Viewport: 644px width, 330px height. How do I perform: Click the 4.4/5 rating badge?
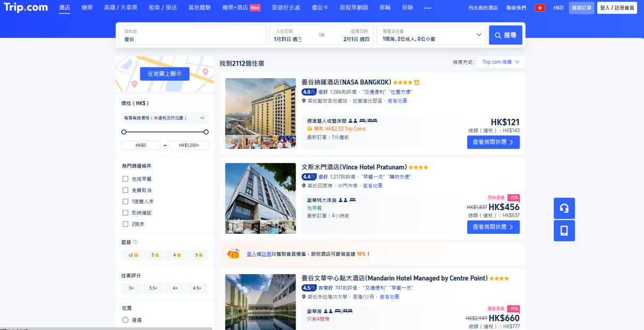point(309,177)
